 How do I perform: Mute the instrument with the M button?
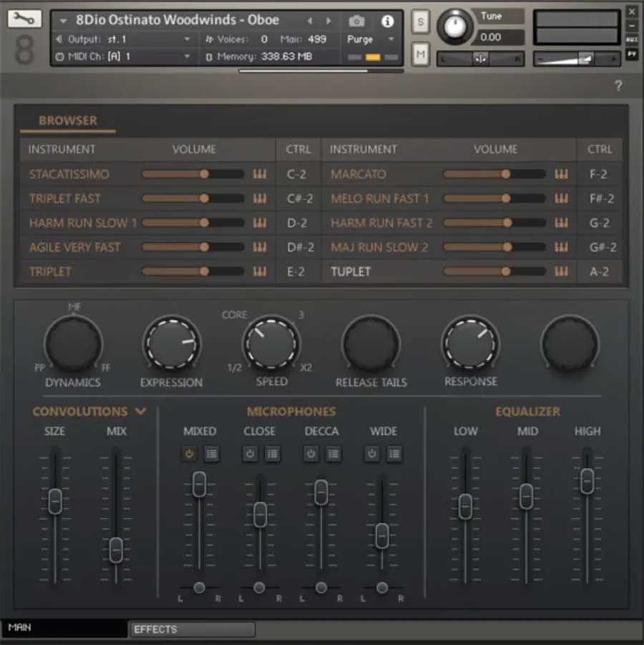(420, 54)
